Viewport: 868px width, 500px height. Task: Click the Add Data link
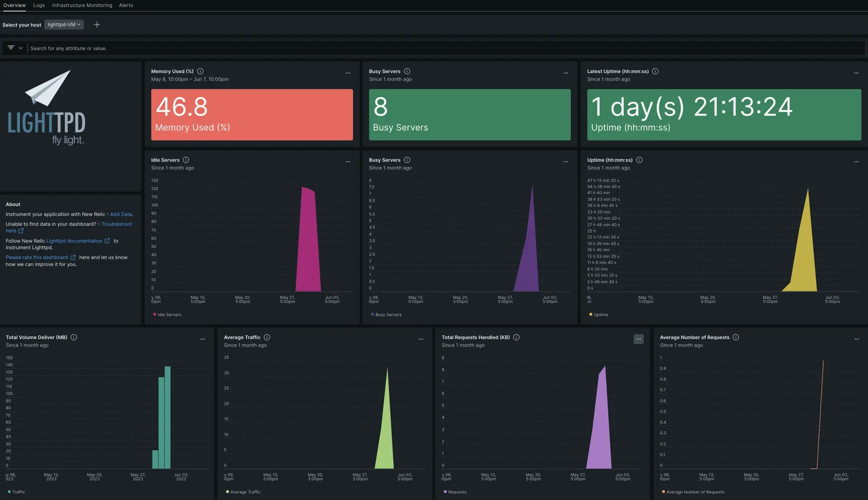(x=121, y=215)
